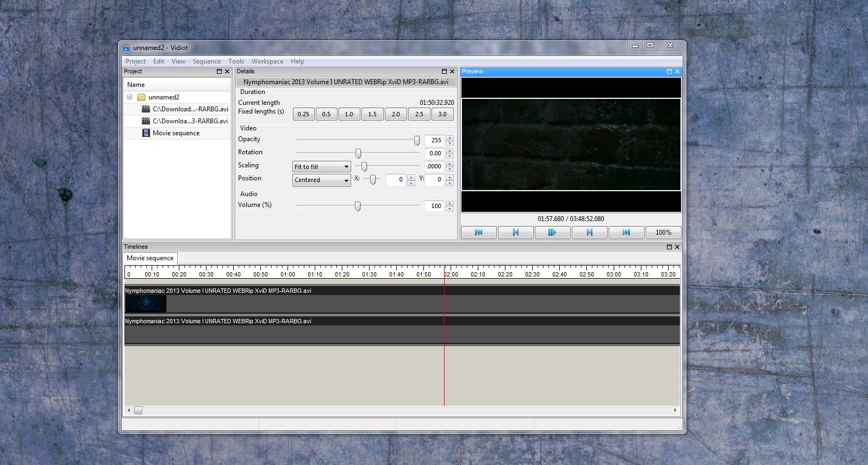The width and height of the screenshot is (868, 465).
Task: Open the Position 'Centered' dropdown
Action: tap(322, 180)
